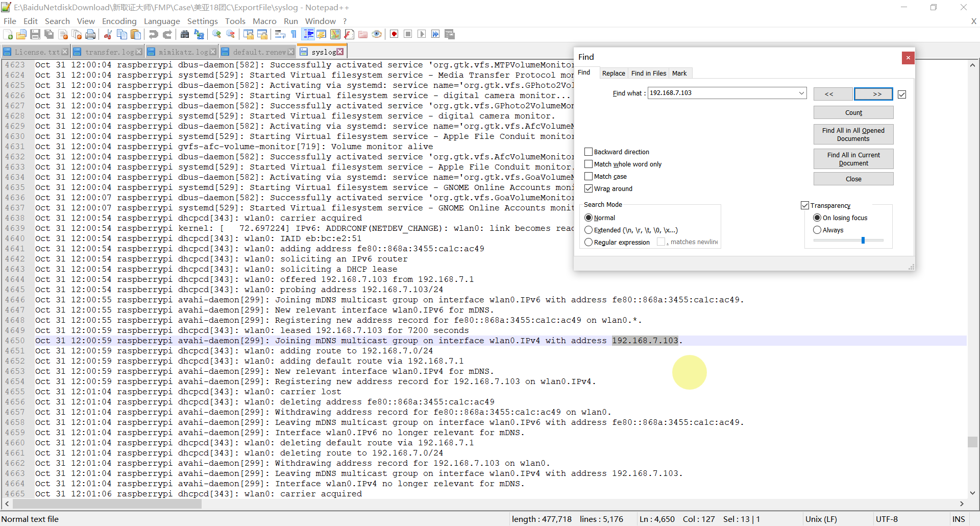Close the mimikatz.log tab
Viewport: 980px width, 526px height.
pyautogui.click(x=213, y=52)
